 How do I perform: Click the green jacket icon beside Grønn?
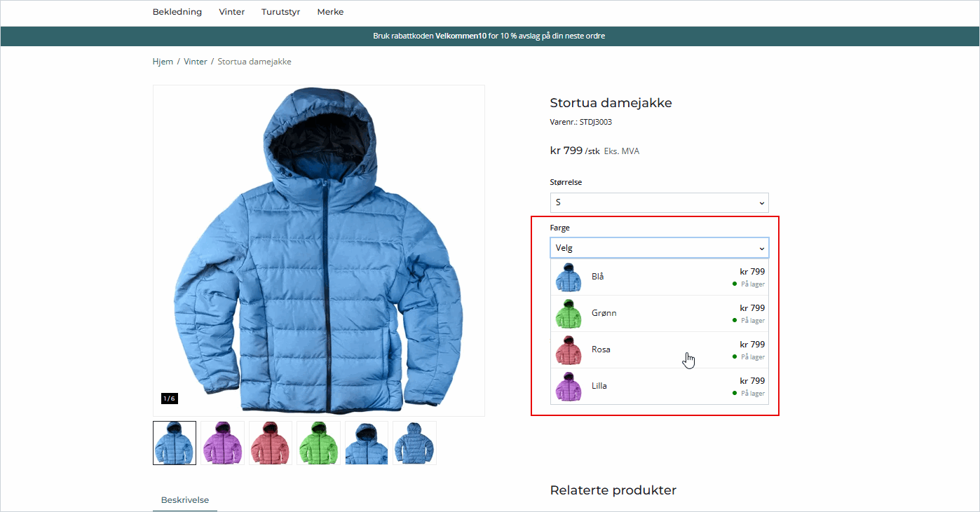568,314
